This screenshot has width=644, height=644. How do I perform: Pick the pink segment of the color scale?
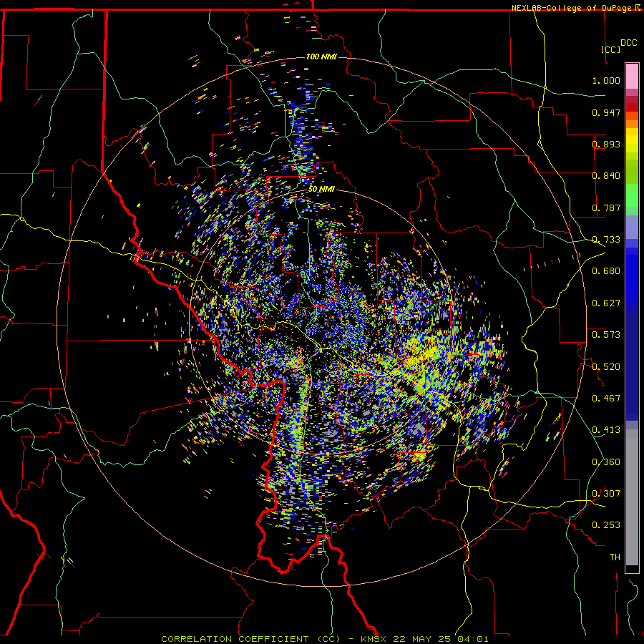pos(632,77)
